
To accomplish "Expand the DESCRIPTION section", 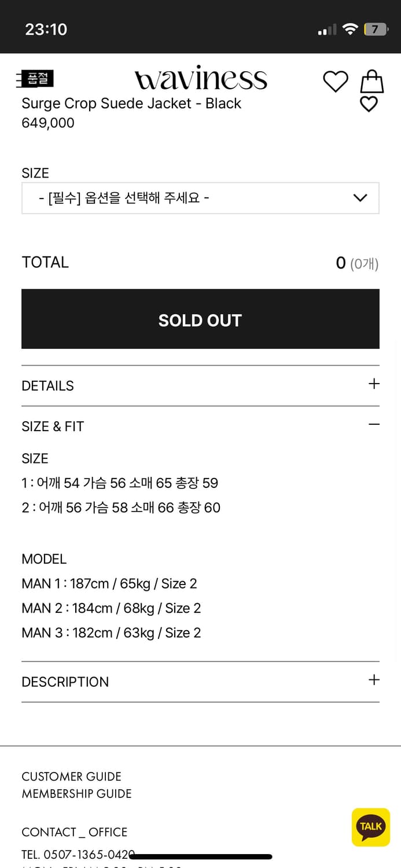I will coord(200,682).
